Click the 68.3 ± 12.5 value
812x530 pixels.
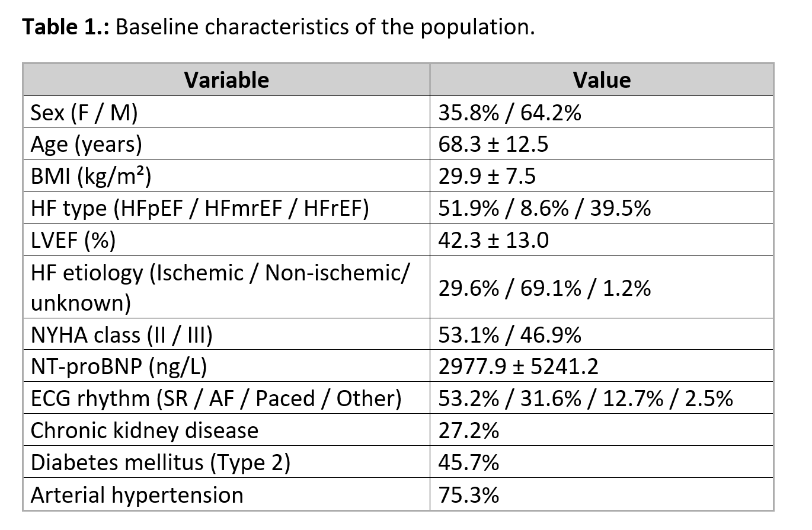pos(493,144)
